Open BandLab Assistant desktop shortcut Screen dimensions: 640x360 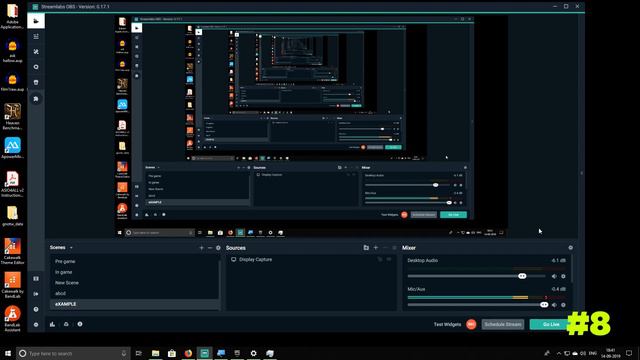point(12,319)
